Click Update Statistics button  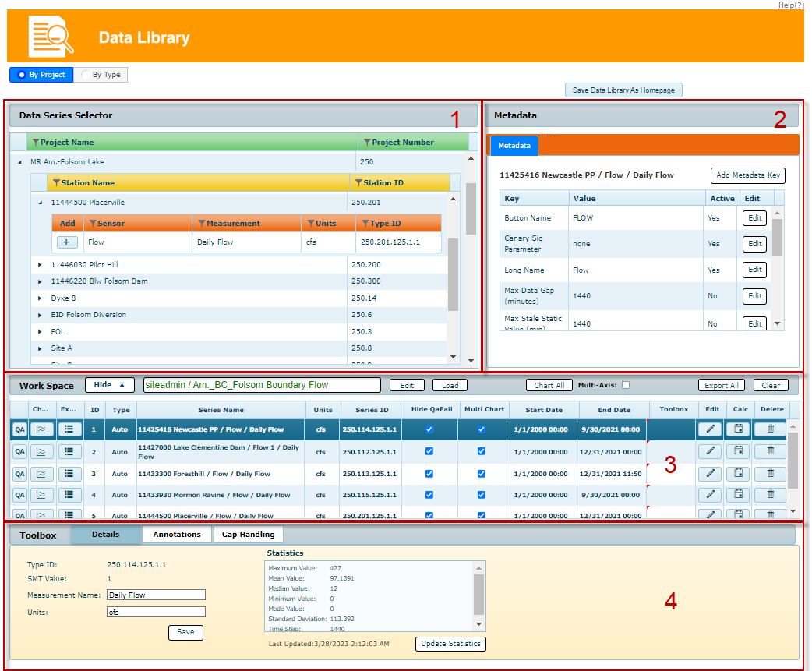(450, 644)
